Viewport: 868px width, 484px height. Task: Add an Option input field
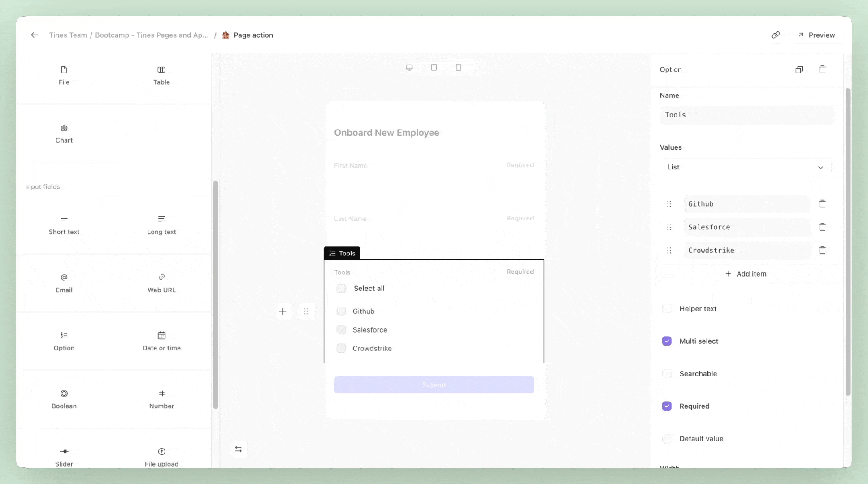click(x=64, y=341)
